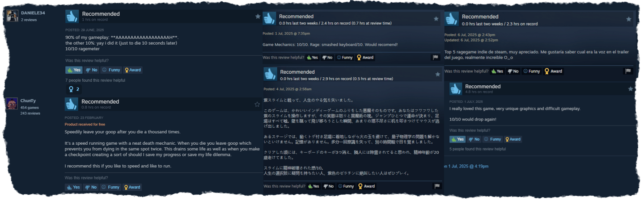644x201 pixels.
Task: Open DANIELE34's profile name link
Action: point(33,13)
